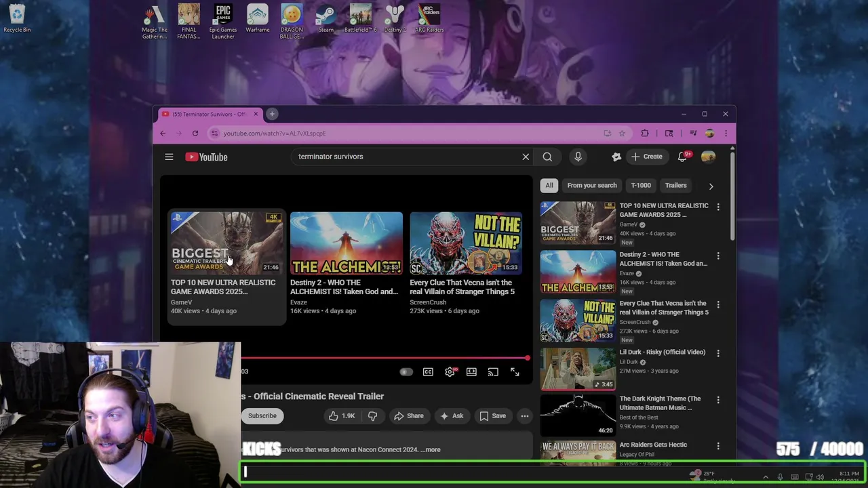Screen dimensions: 868x488
Task: Open options for Every Clue That Vecna sidebar video
Action: pos(718,304)
